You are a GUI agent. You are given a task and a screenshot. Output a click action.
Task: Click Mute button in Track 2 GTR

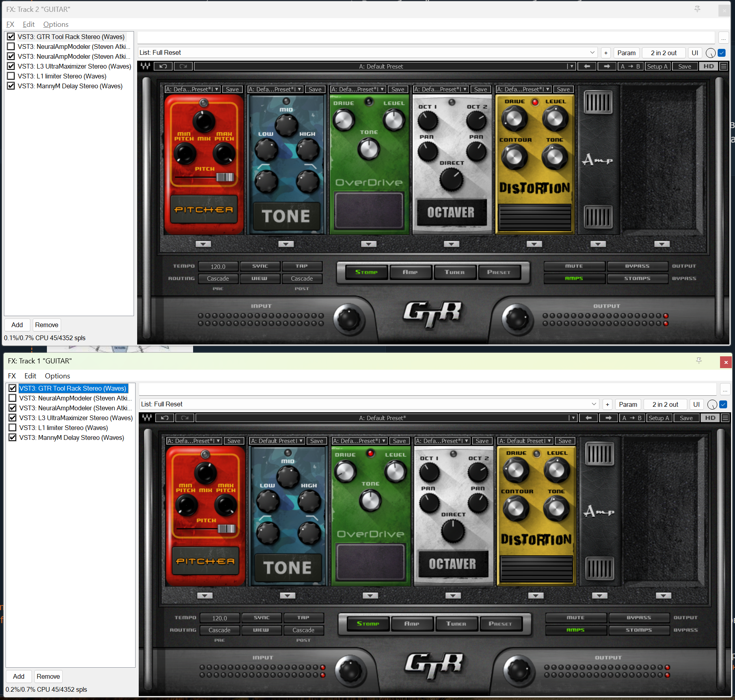(574, 266)
